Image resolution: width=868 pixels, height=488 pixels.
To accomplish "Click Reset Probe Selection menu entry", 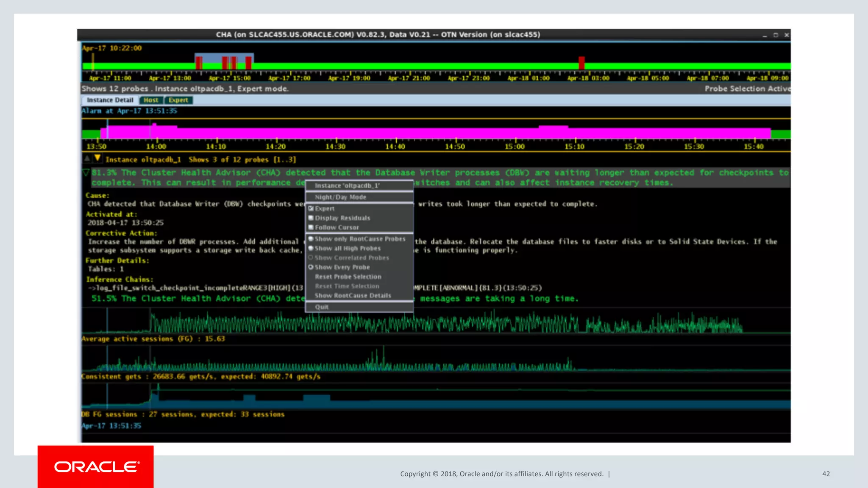I will [x=348, y=277].
